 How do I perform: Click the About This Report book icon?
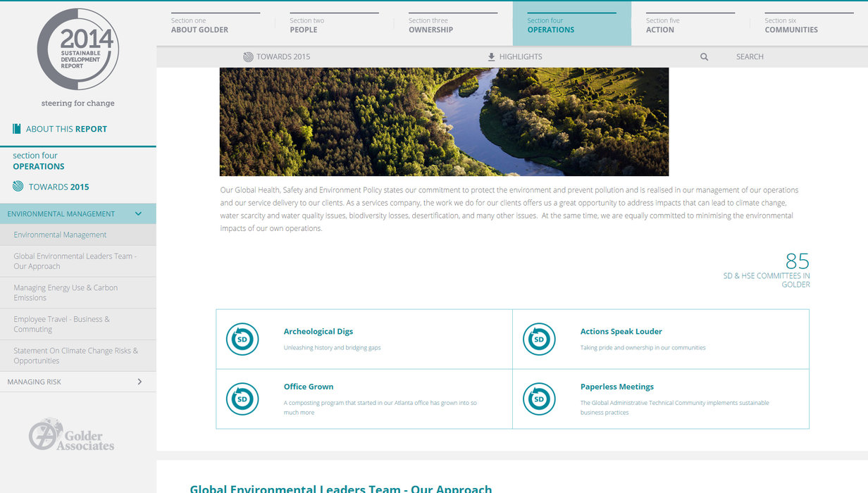pos(17,129)
